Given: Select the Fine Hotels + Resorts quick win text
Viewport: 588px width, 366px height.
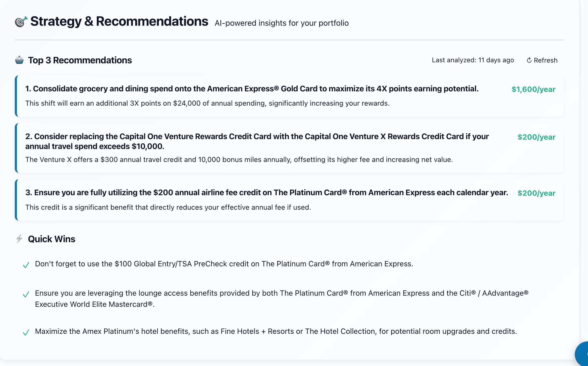Looking at the screenshot, I should pos(276,331).
